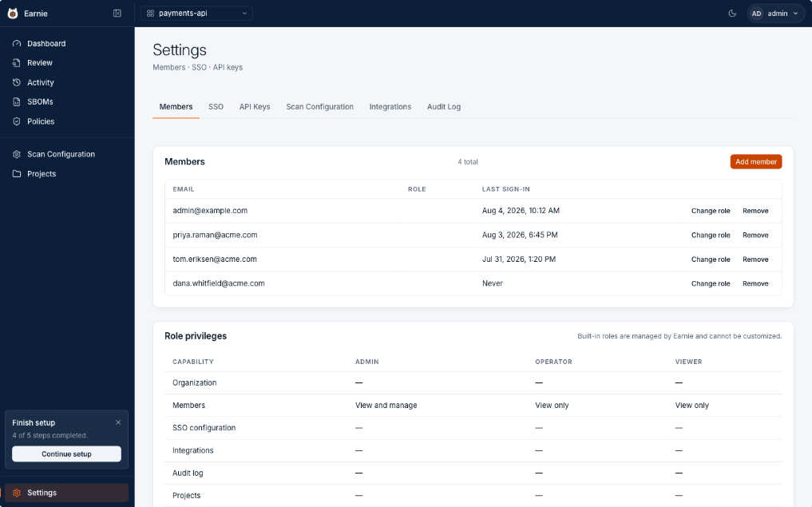Click the SBOMs file icon
Screen dimensions: 812x507
[17, 101]
